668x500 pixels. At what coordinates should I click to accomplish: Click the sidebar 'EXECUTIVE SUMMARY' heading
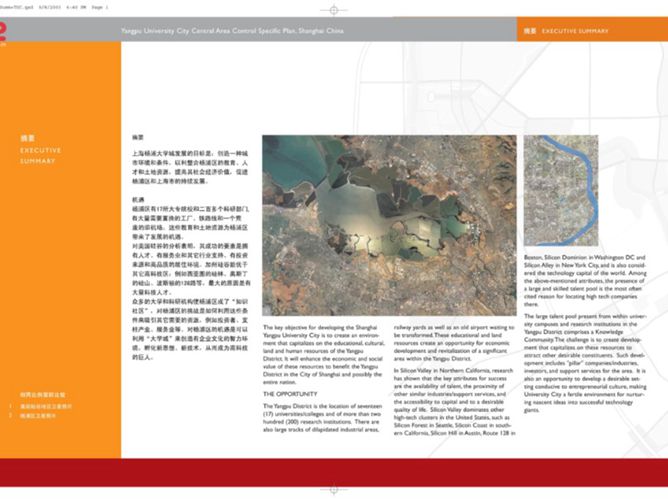click(x=40, y=155)
